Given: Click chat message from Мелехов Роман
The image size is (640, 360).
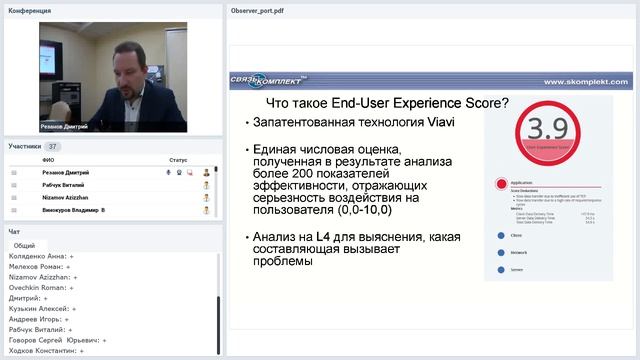Looking at the screenshot, I should [x=40, y=267].
